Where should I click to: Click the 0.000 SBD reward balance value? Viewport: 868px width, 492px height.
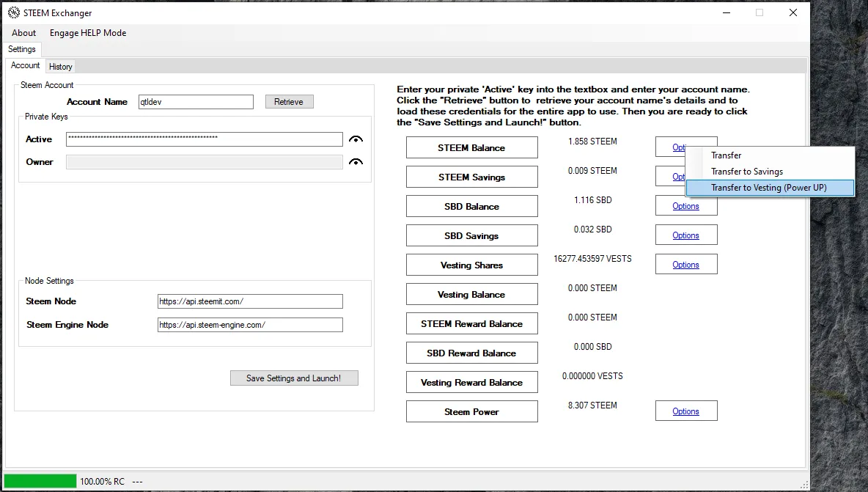[x=593, y=347]
